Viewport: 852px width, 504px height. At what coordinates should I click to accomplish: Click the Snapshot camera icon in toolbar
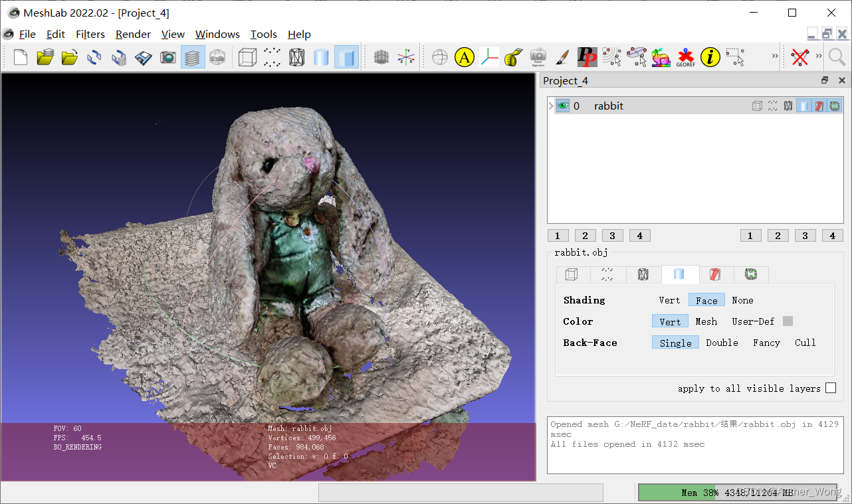tap(168, 58)
